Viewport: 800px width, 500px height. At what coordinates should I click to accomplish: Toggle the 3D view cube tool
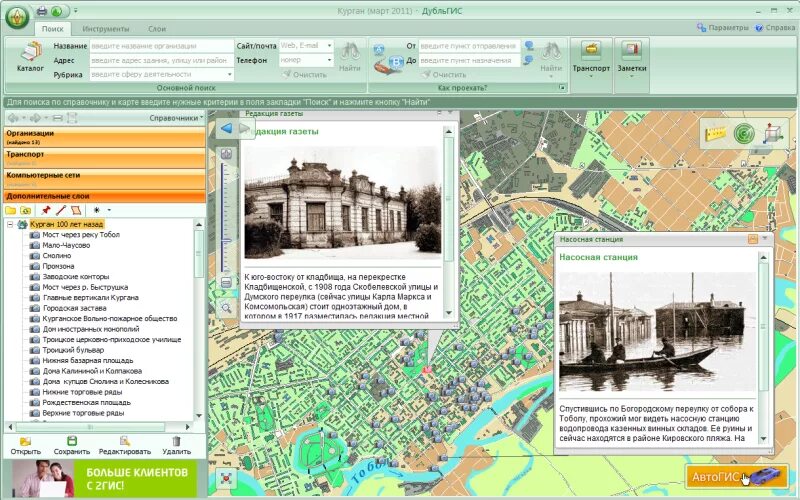[773, 133]
